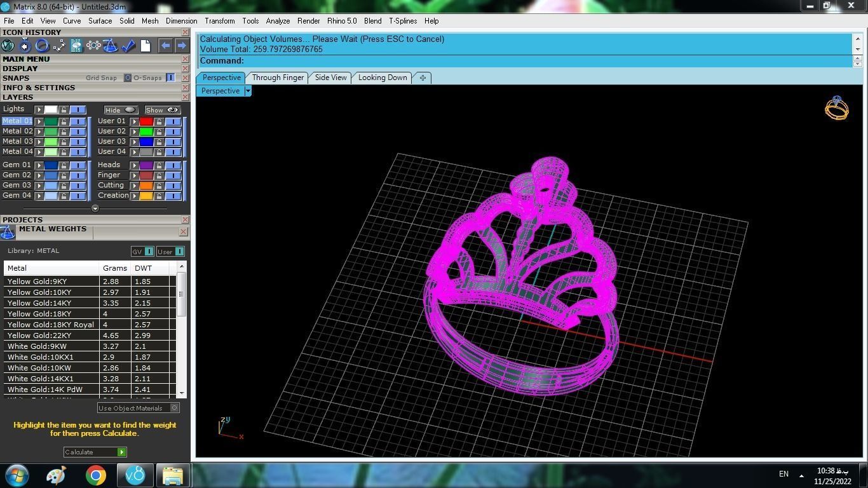
Task: Expand User 03 layer options arrow
Action: [x=134, y=142]
